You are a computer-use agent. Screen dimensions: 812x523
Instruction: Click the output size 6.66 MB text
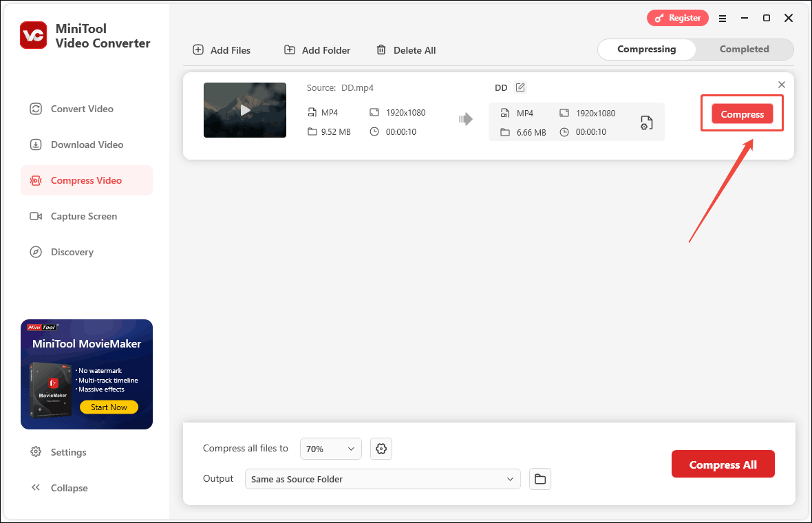[x=531, y=133]
